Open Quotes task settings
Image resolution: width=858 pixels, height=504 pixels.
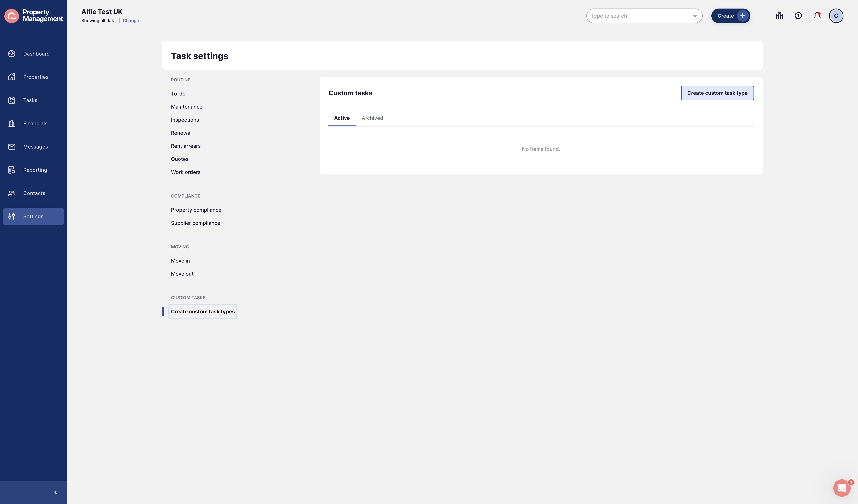(179, 159)
